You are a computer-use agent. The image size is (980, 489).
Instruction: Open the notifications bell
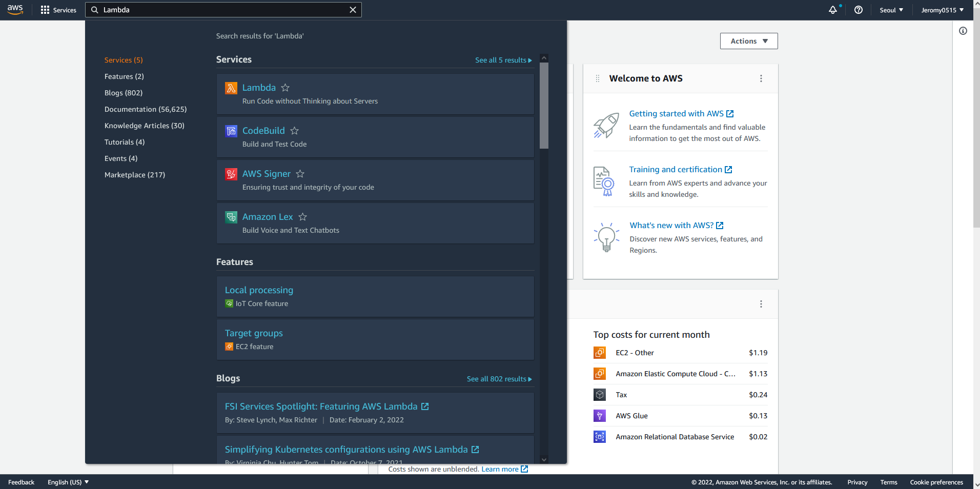[x=833, y=10]
